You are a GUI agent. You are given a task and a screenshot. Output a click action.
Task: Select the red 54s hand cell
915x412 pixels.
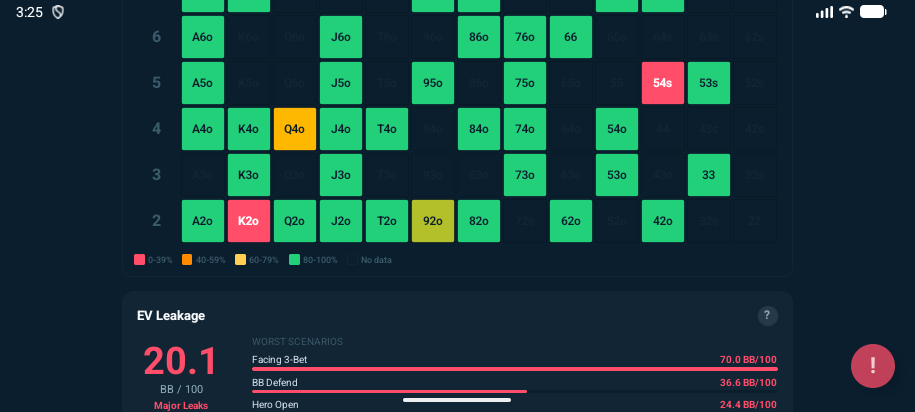[663, 83]
